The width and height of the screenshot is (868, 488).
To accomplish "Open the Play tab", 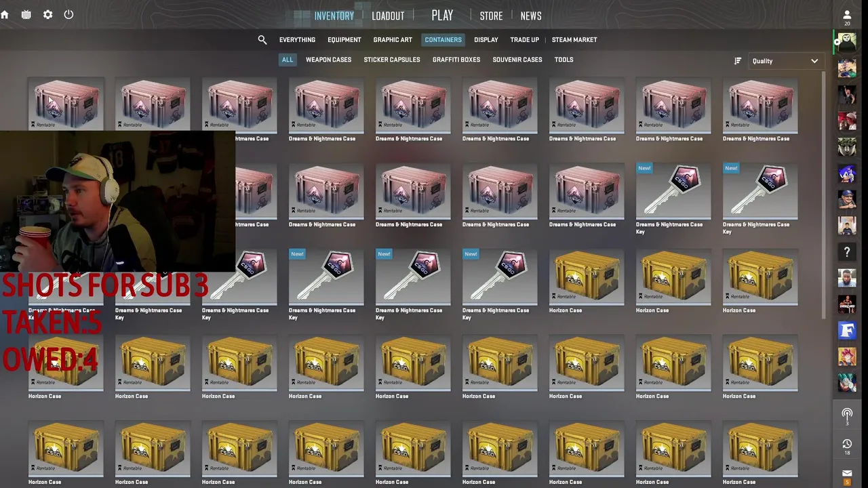I will click(x=442, y=15).
